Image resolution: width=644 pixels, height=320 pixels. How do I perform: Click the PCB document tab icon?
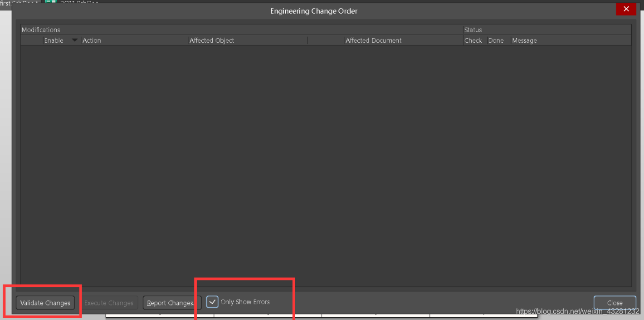[51, 2]
